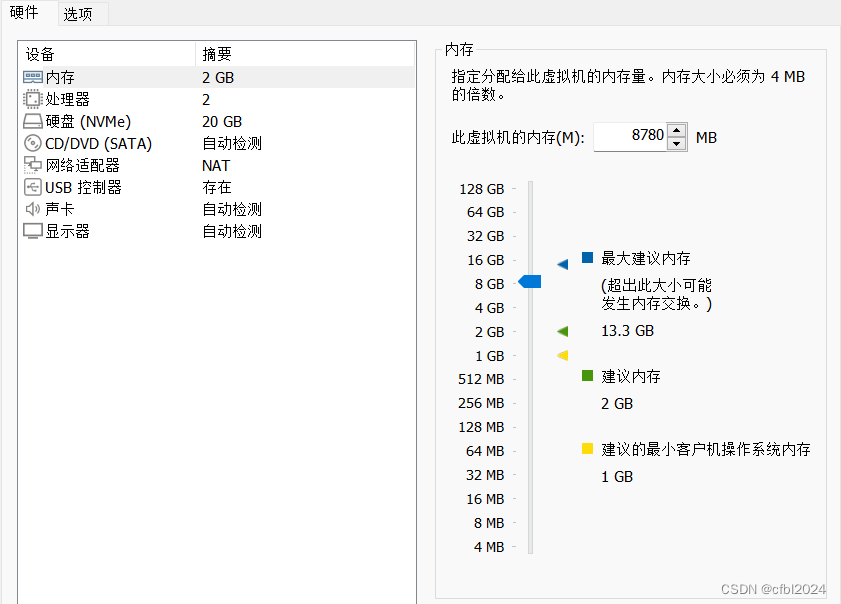
Task: Click the processor chip icon
Action: (x=33, y=99)
